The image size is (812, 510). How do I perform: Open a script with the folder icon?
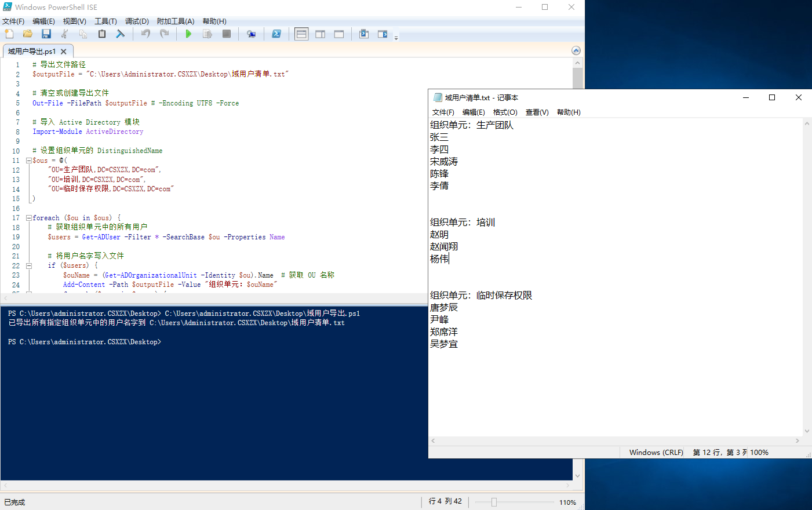tap(27, 34)
